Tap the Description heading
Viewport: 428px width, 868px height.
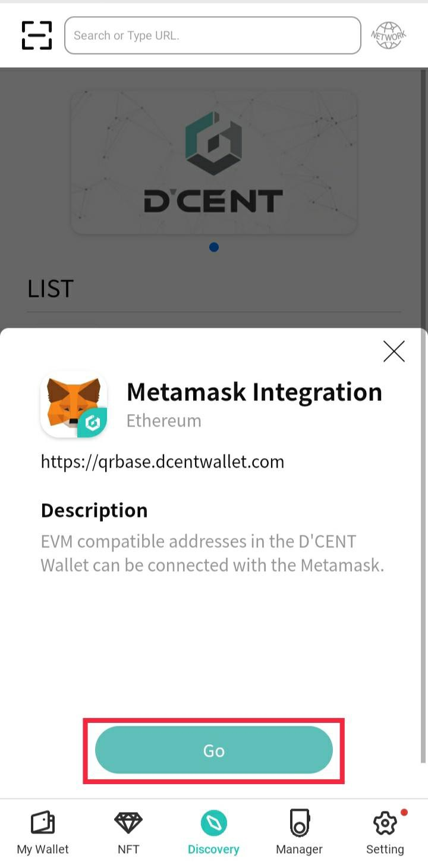pyautogui.click(x=94, y=510)
